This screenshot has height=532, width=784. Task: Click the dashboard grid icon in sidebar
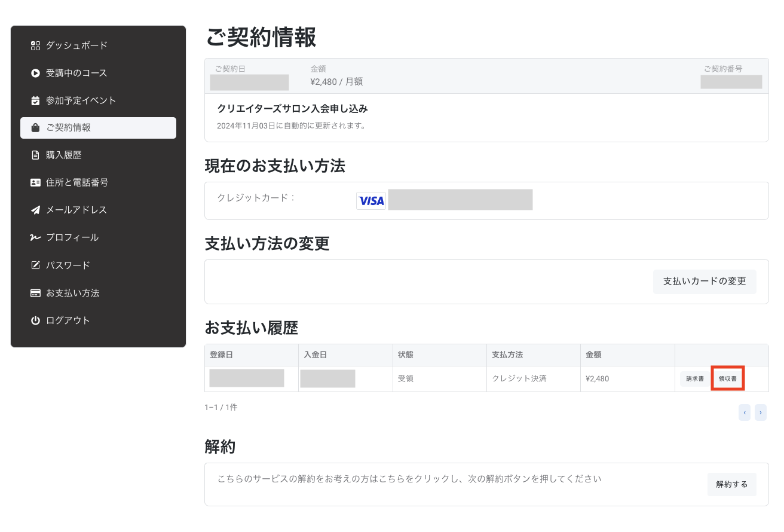click(x=35, y=45)
